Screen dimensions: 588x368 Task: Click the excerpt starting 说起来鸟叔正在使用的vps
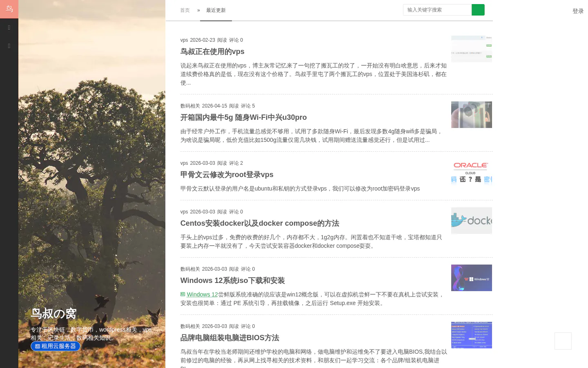coord(314,74)
